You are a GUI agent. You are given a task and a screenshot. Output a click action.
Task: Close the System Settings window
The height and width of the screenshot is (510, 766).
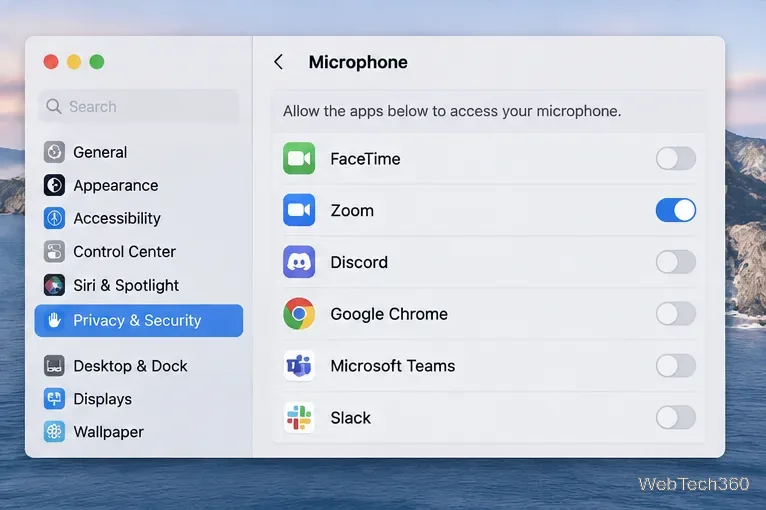point(51,62)
